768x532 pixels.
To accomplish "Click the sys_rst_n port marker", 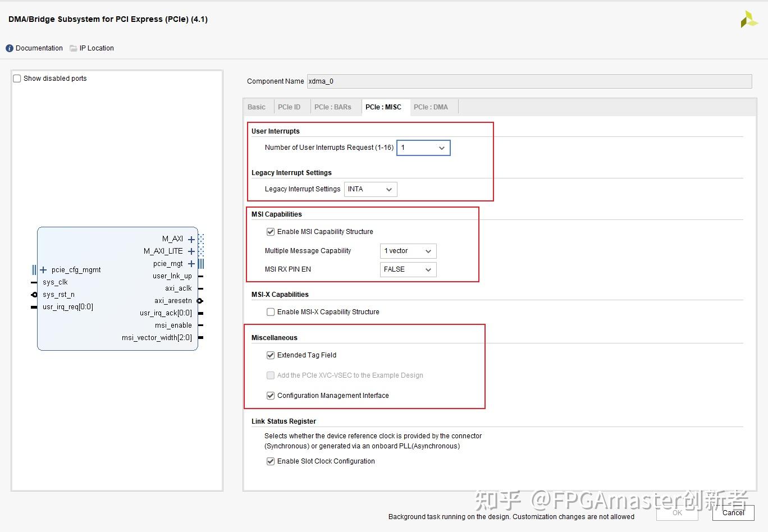I will 34,294.
